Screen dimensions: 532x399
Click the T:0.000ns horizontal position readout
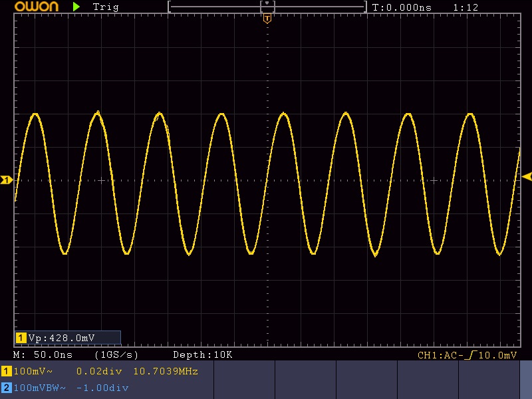click(x=402, y=7)
